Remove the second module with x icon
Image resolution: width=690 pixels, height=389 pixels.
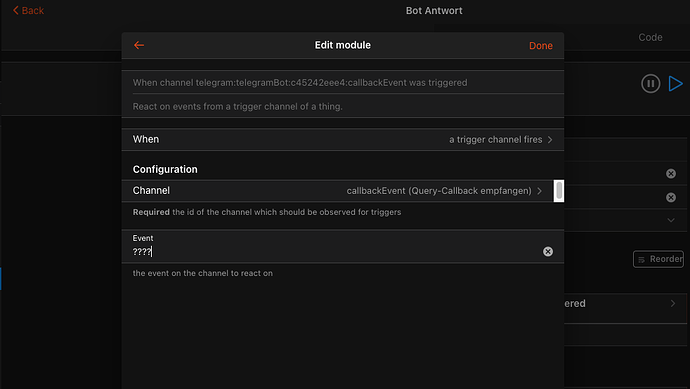click(671, 198)
